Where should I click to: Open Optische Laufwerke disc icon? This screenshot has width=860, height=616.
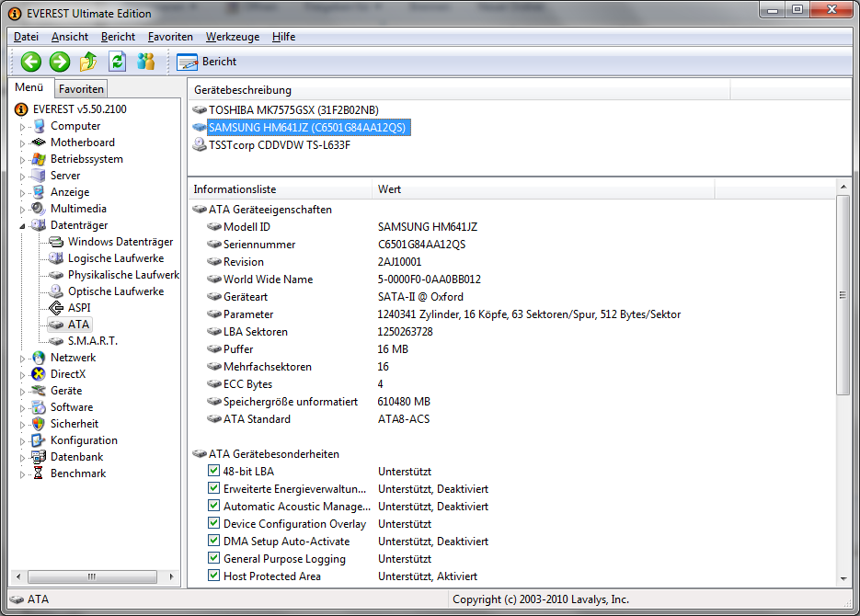coord(56,291)
